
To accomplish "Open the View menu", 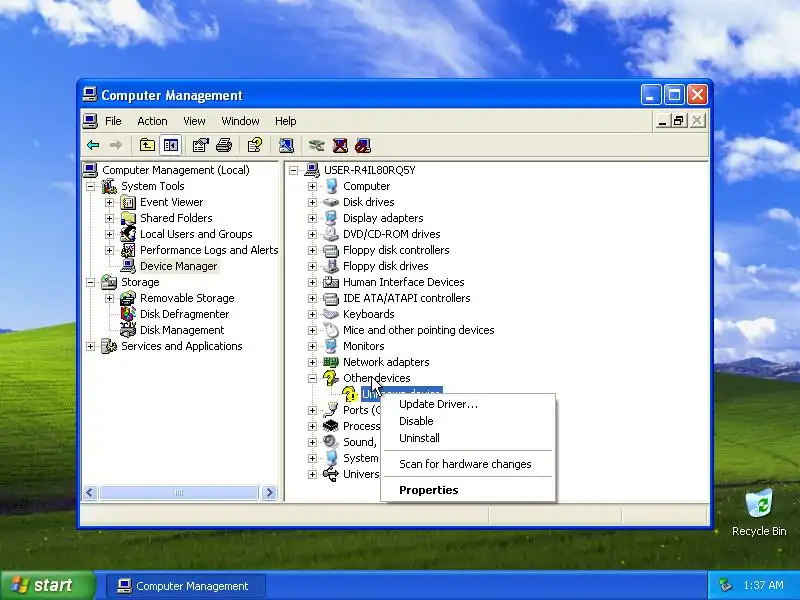I will pos(194,121).
